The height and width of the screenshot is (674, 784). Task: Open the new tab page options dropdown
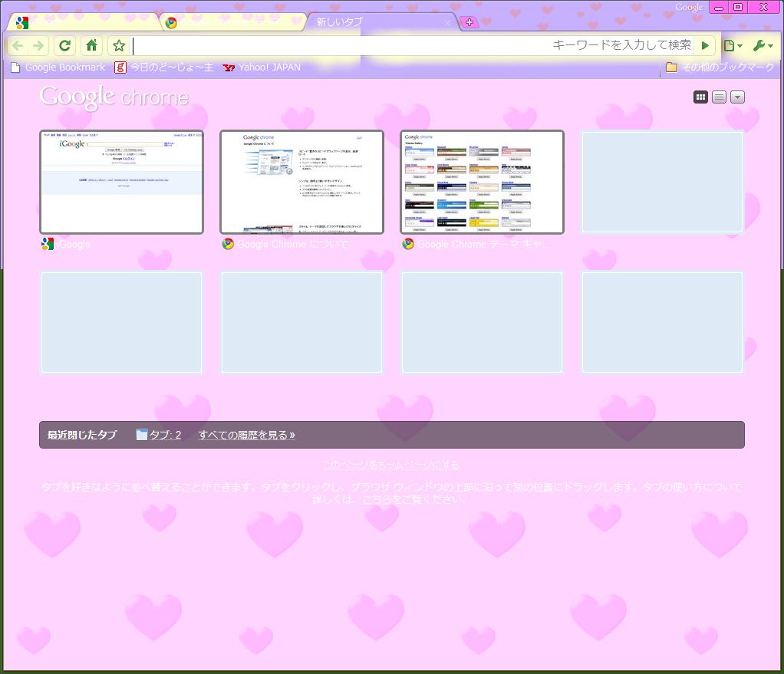pyautogui.click(x=737, y=97)
